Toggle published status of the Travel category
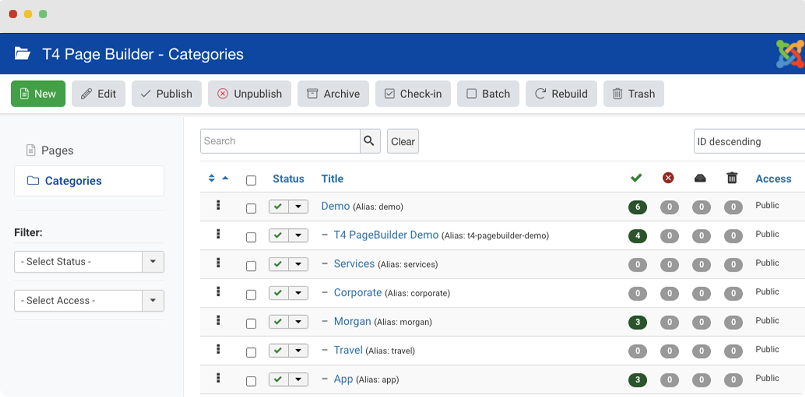Image resolution: width=805 pixels, height=397 pixels. point(278,351)
